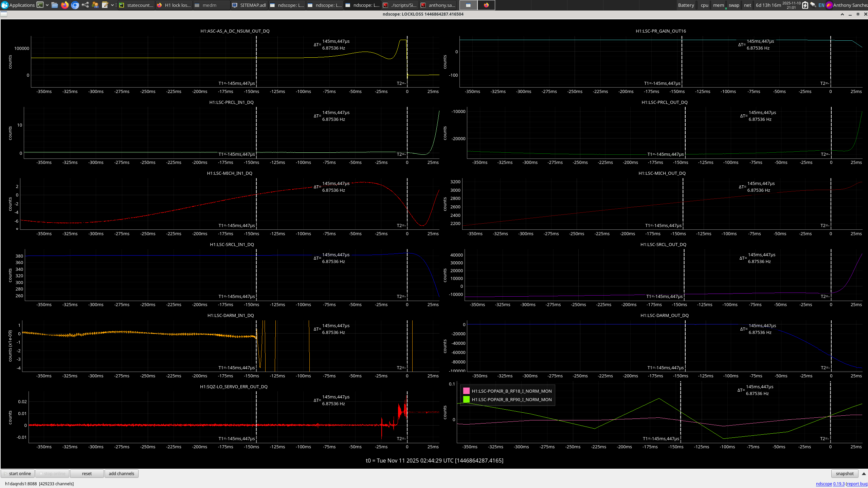Click the power manager battery icon
This screenshot has height=488, width=868.
(x=805, y=5)
